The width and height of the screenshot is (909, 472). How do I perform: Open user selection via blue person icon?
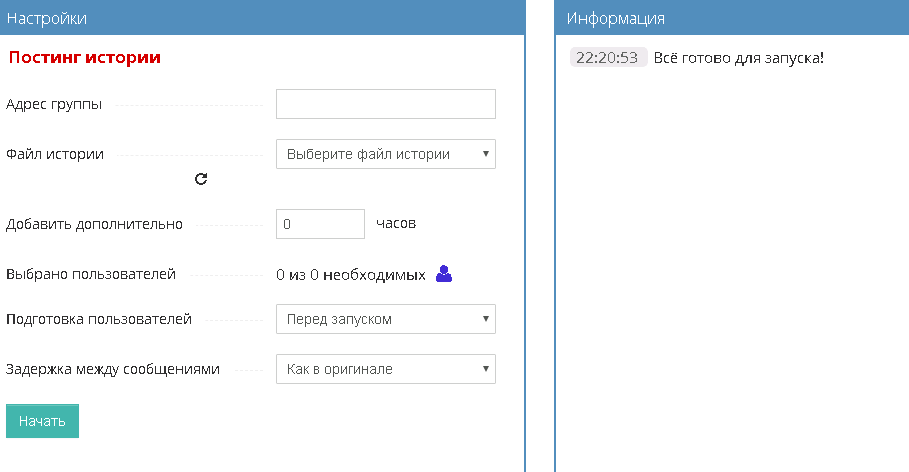(x=444, y=274)
